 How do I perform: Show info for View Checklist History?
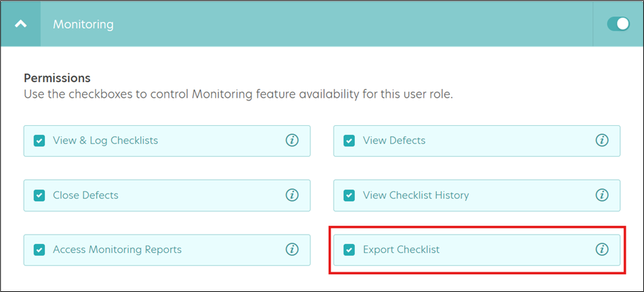(x=602, y=195)
